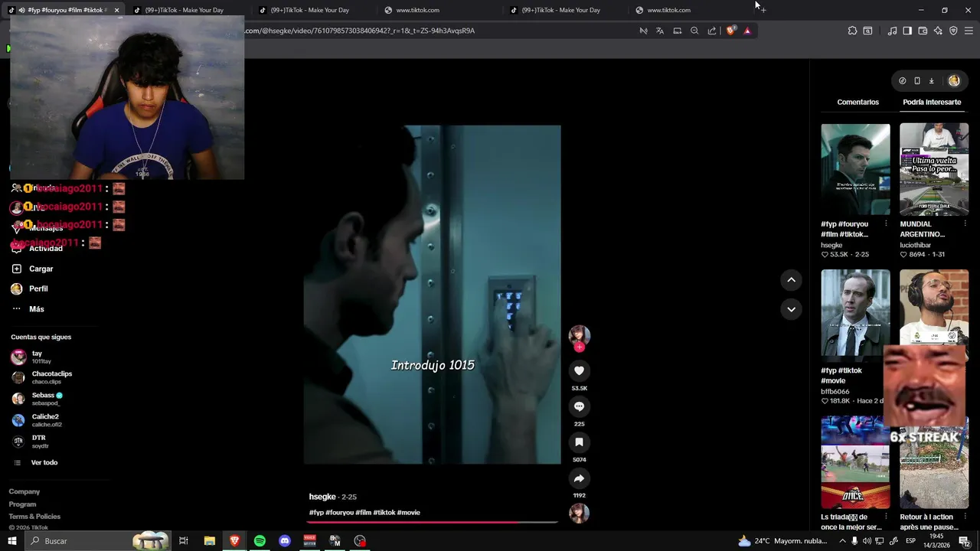This screenshot has width=980, height=551.
Task: Open options menu on MUNDIAL ARGENTINO video
Action: click(x=965, y=224)
